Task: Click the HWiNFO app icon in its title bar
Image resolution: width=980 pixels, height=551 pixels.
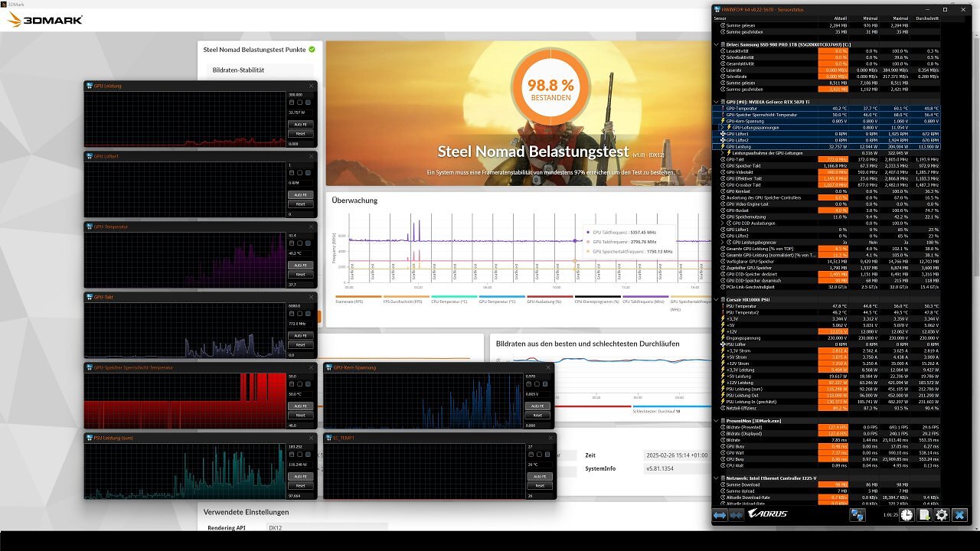Action: 717,9
